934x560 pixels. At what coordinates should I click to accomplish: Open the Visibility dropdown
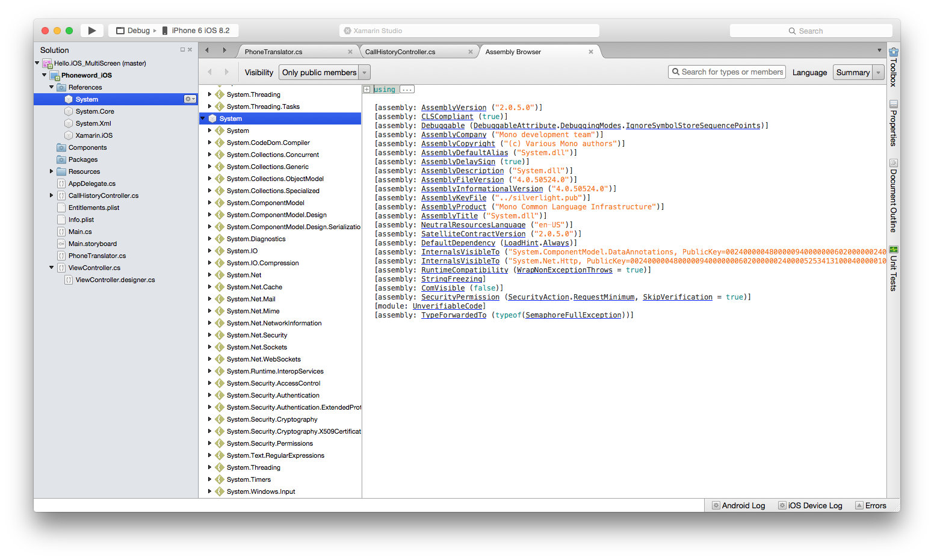coord(324,73)
